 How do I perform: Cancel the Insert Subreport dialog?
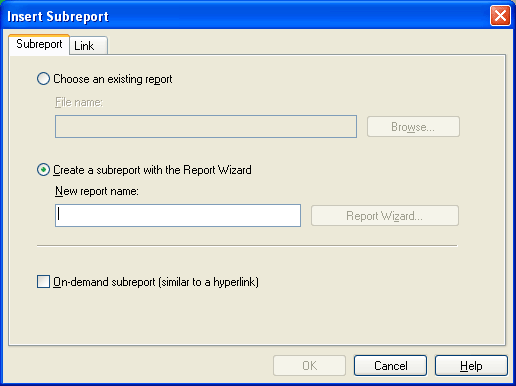390,366
